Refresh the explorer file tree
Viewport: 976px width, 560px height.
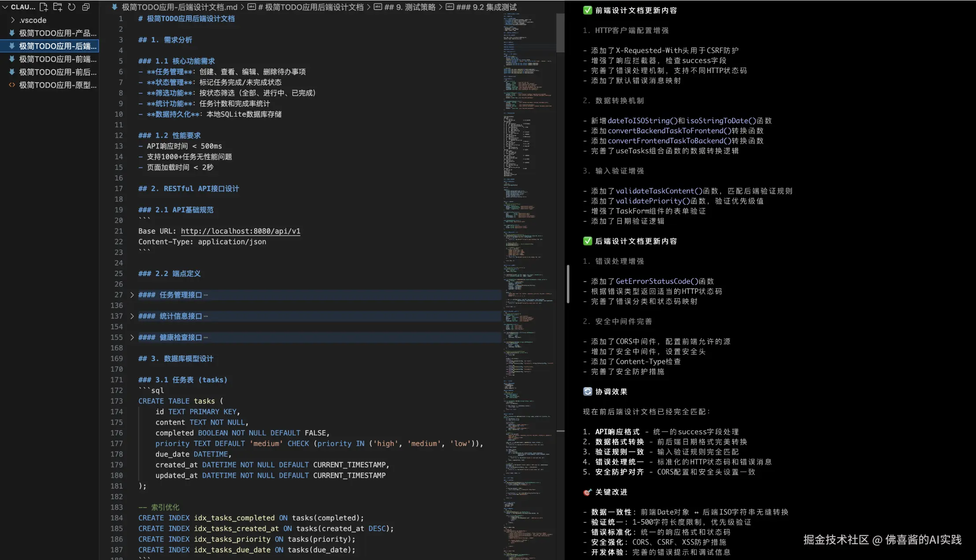tap(72, 7)
